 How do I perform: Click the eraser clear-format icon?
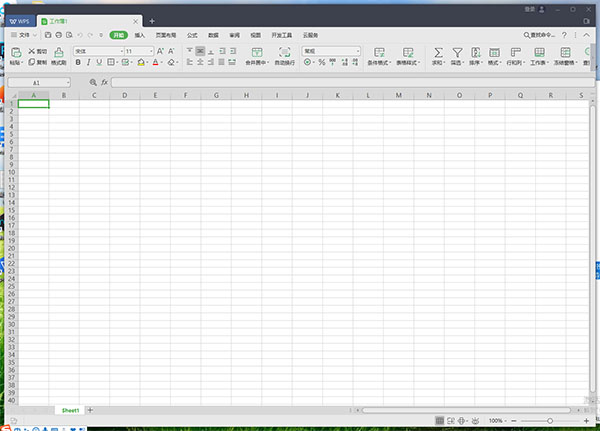coord(171,62)
